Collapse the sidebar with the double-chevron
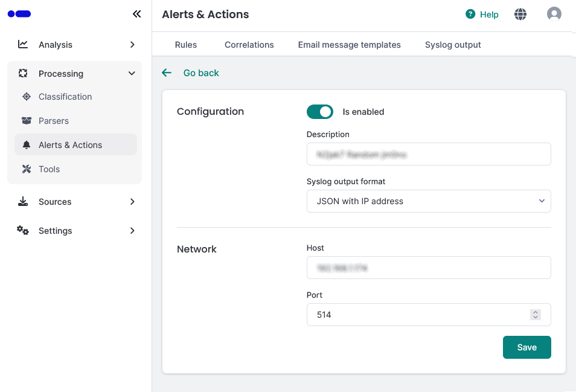This screenshot has height=392, width=576. pyautogui.click(x=137, y=13)
